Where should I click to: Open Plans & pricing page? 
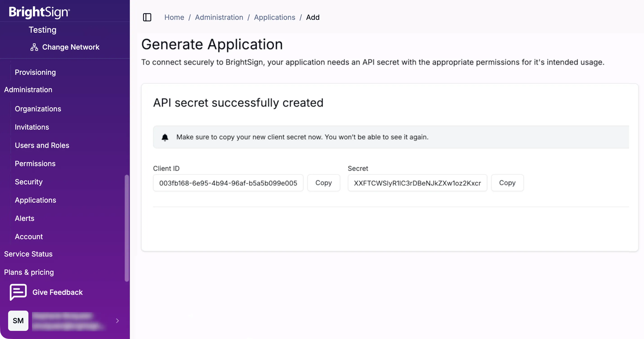[29, 272]
